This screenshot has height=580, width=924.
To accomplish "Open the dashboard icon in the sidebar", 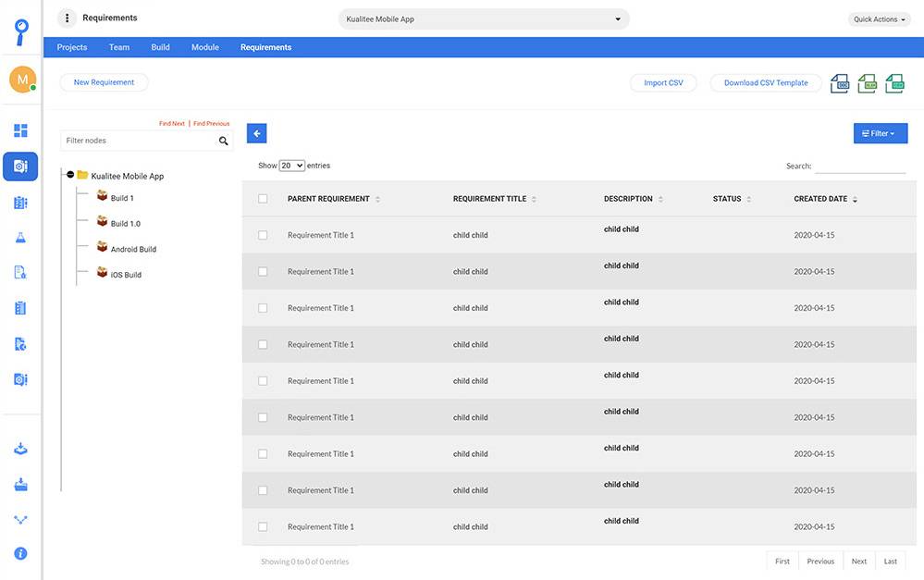I will pyautogui.click(x=20, y=130).
